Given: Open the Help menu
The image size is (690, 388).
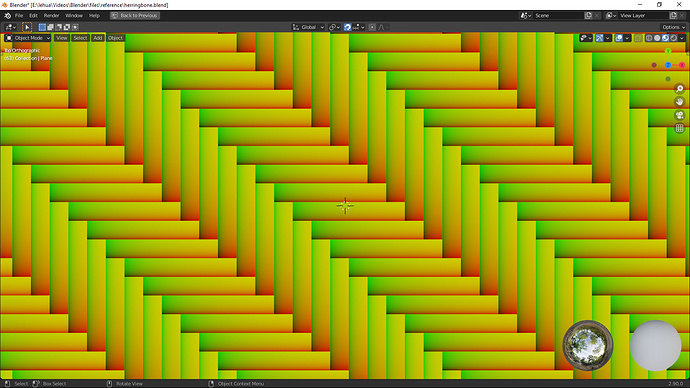Looking at the screenshot, I should tap(94, 15).
